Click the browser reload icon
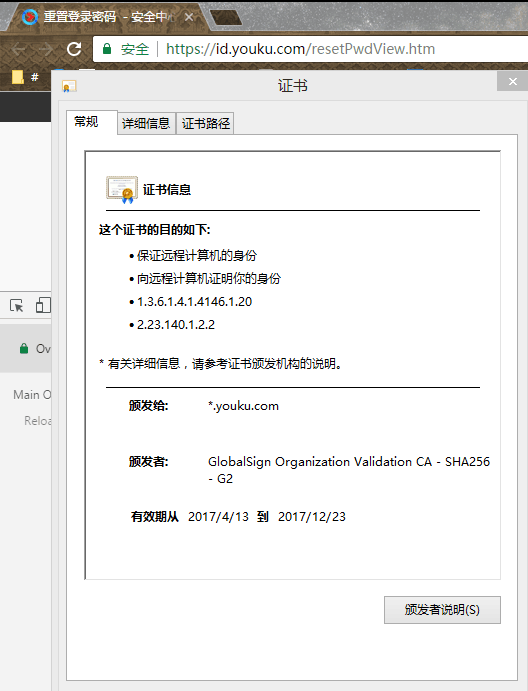Image resolution: width=528 pixels, height=691 pixels. pyautogui.click(x=74, y=49)
